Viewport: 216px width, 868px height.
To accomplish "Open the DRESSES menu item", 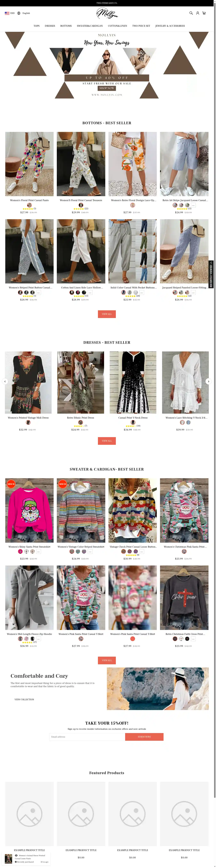I will point(50,26).
